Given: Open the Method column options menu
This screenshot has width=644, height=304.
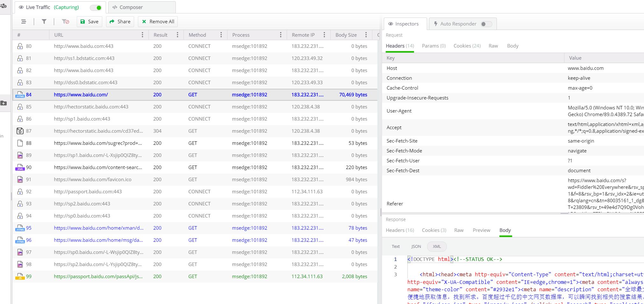Looking at the screenshot, I should point(221,35).
